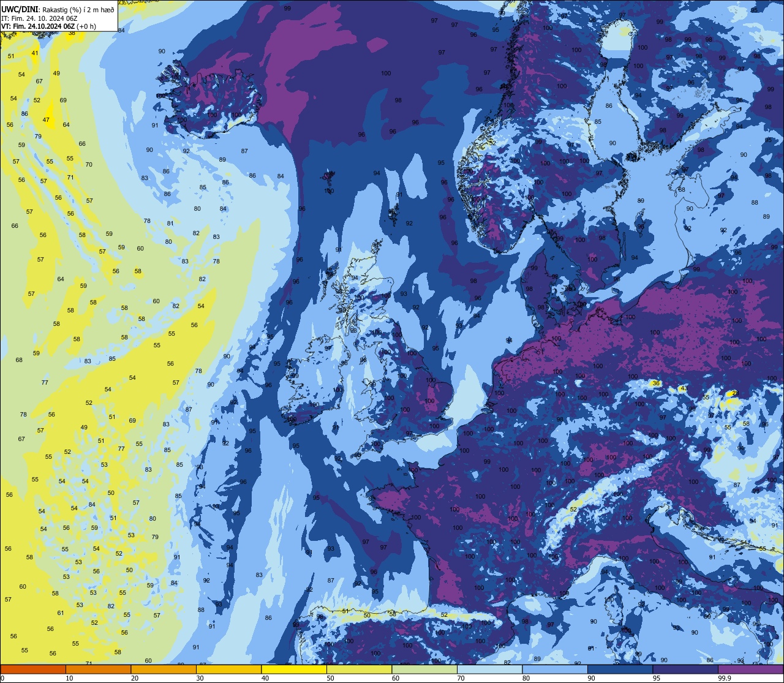Viewport: 784px width, 683px height.
Task: Pick the pale blue 70–80 legend band
Action: (x=489, y=670)
